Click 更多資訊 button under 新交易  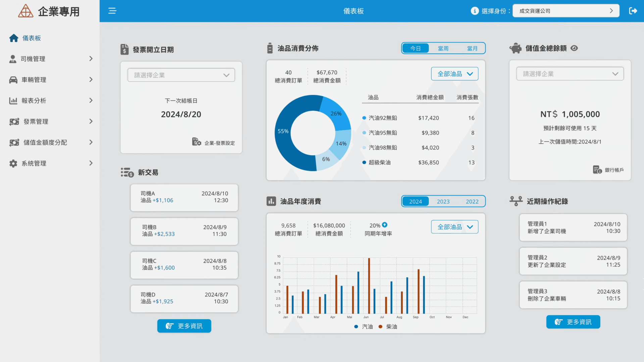(x=184, y=326)
